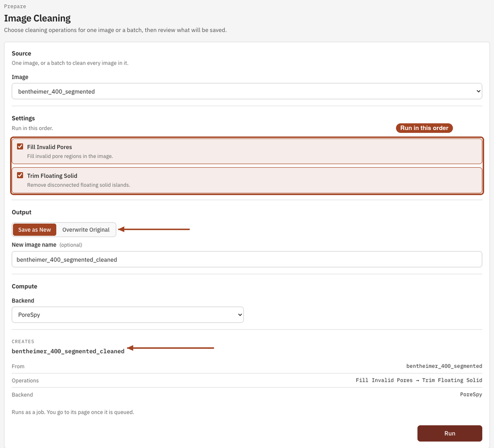Screen dimensions: 494x448
Task: Click the Fill Invalid Pores label text
Action: point(49,147)
